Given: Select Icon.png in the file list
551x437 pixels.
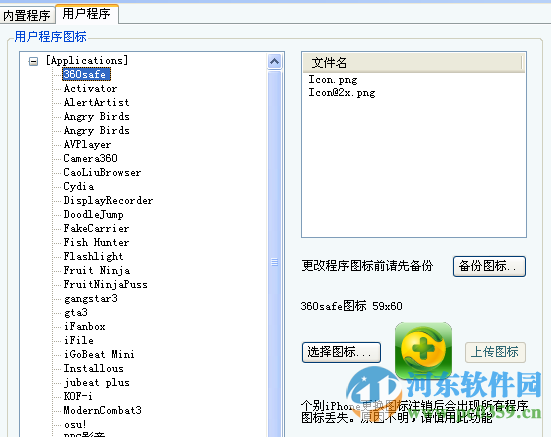Looking at the screenshot, I should pyautogui.click(x=333, y=80).
